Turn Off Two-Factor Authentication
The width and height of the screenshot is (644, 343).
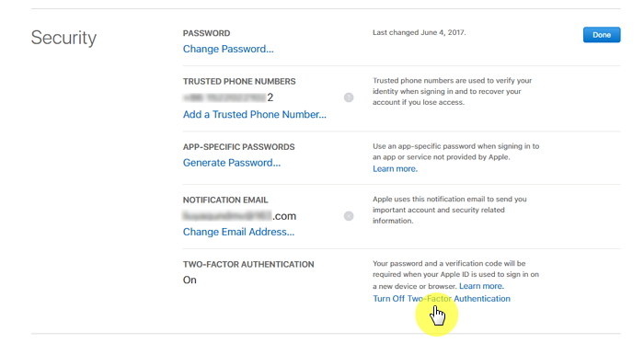click(442, 299)
